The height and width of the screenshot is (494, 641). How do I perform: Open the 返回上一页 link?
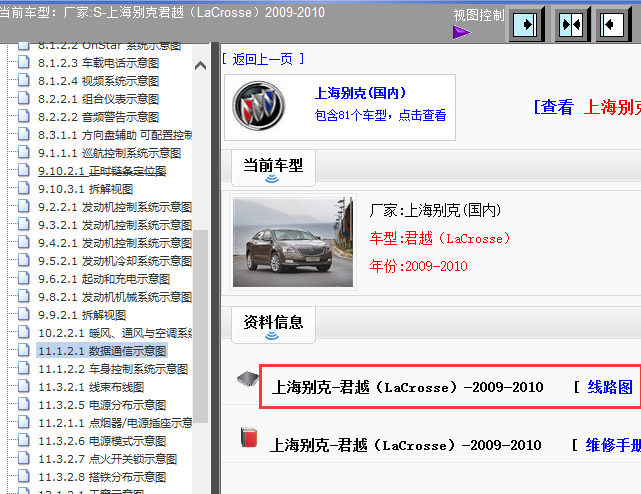263,59
